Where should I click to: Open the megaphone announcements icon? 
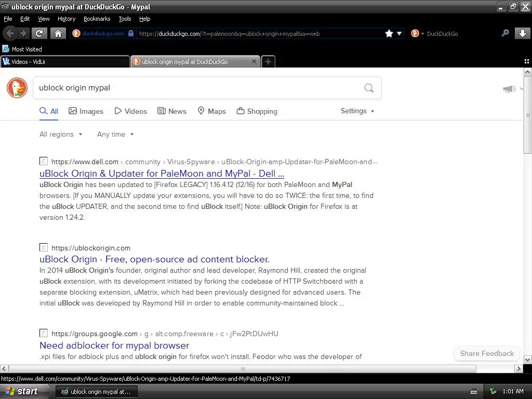[509, 89]
